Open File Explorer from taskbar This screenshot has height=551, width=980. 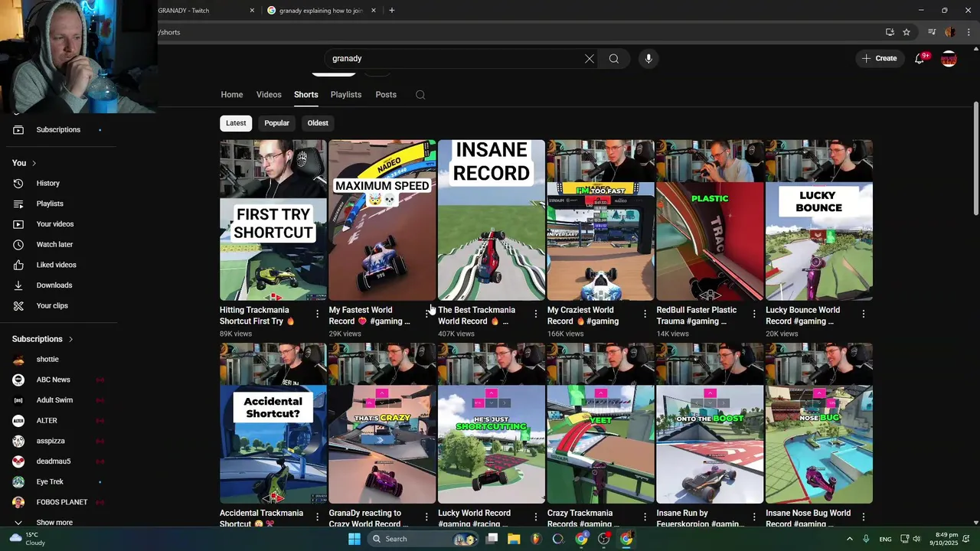514,539
